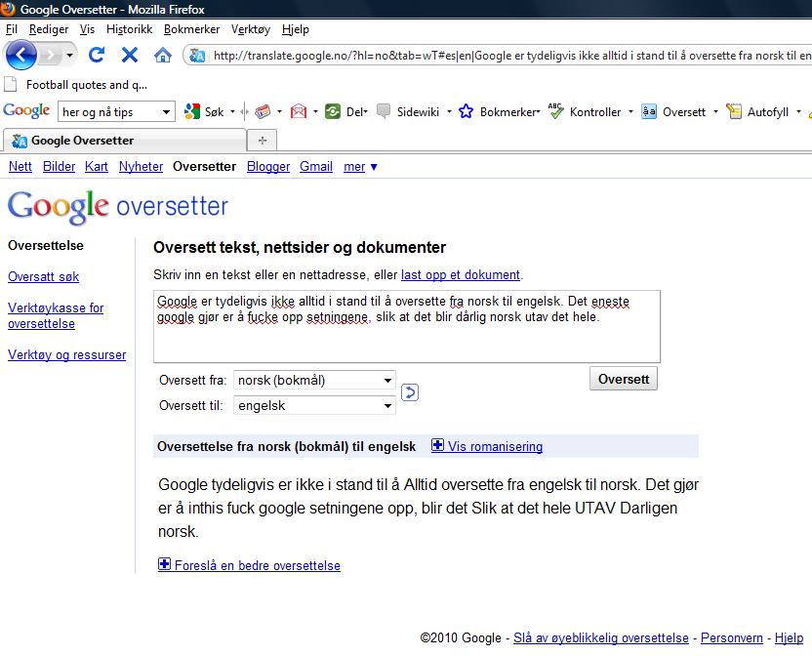Image resolution: width=812 pixels, height=656 pixels.
Task: Open the Nyheter link
Action: [x=141, y=166]
